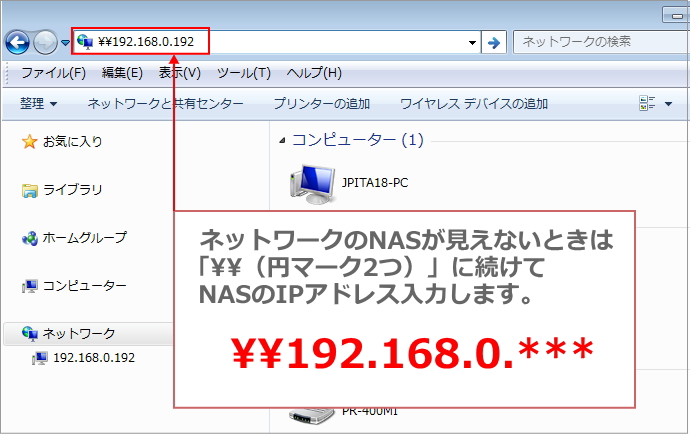Viewport: 690px width, 434px height.
Task: Click ネットワークと共有センター button
Action: (166, 103)
